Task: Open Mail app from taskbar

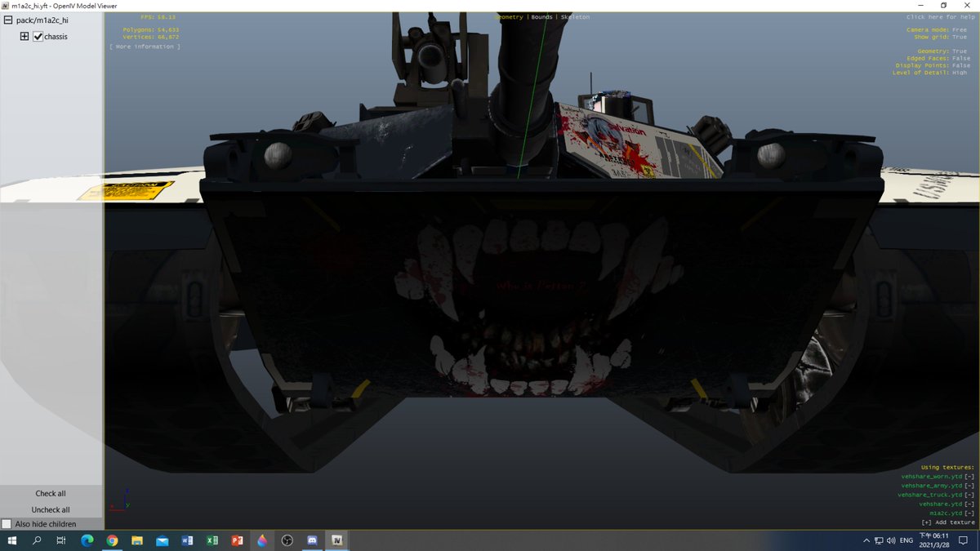Action: pyautogui.click(x=162, y=540)
